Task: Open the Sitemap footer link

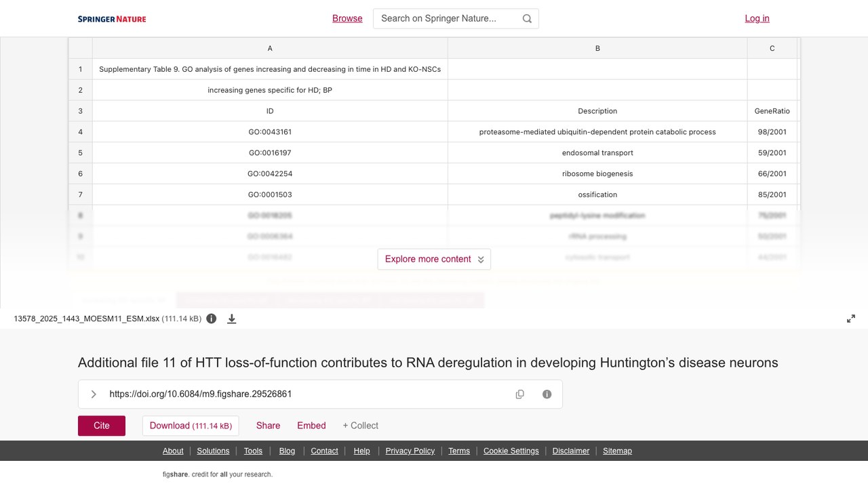Action: tap(617, 451)
